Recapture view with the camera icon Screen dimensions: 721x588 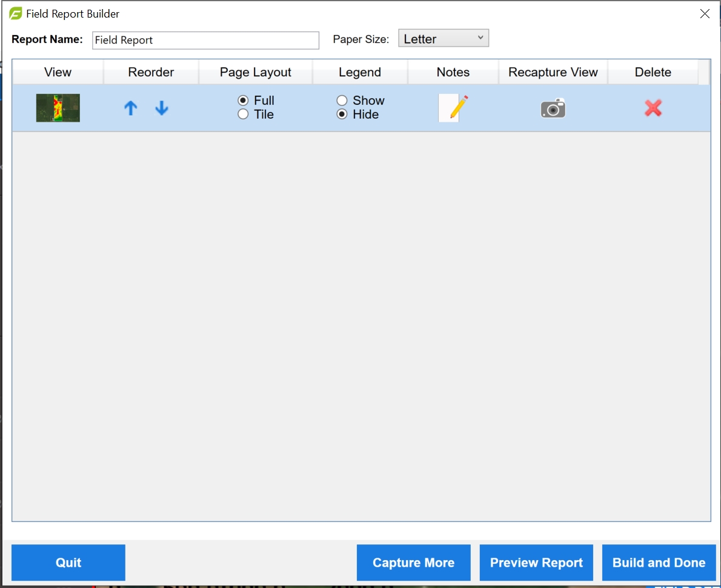[x=553, y=109]
